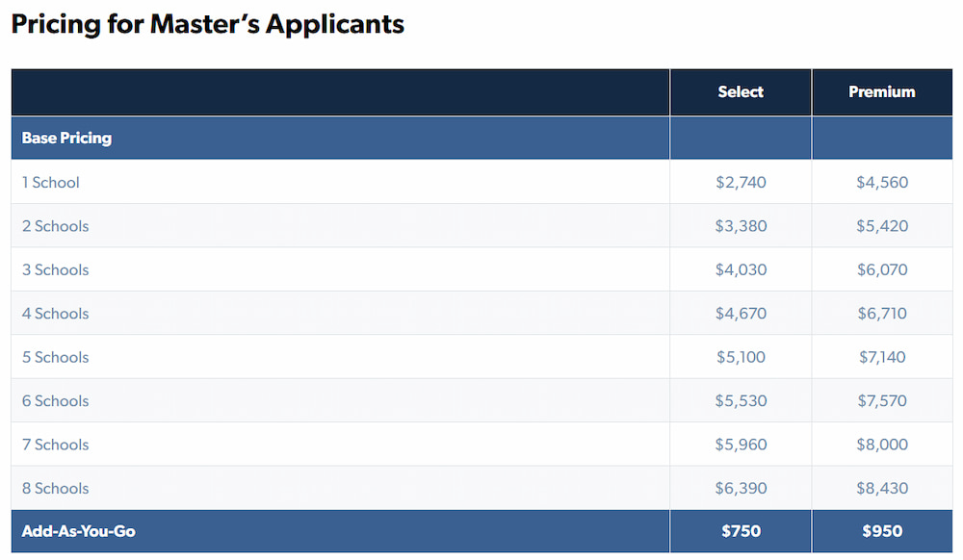Click the 7 Schools row label
This screenshot has width=963, height=560.
[56, 445]
